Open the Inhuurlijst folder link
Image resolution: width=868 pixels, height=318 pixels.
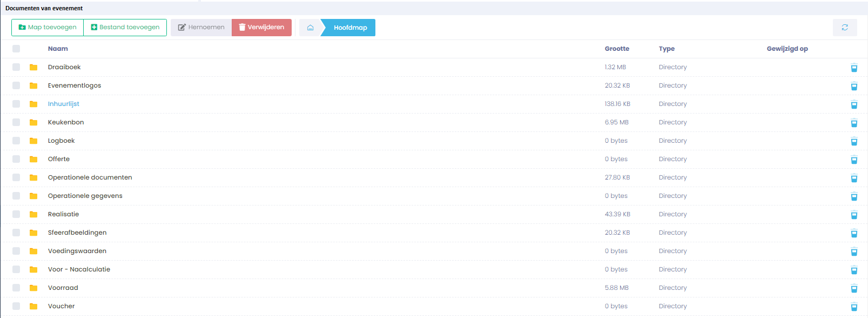[x=64, y=104]
